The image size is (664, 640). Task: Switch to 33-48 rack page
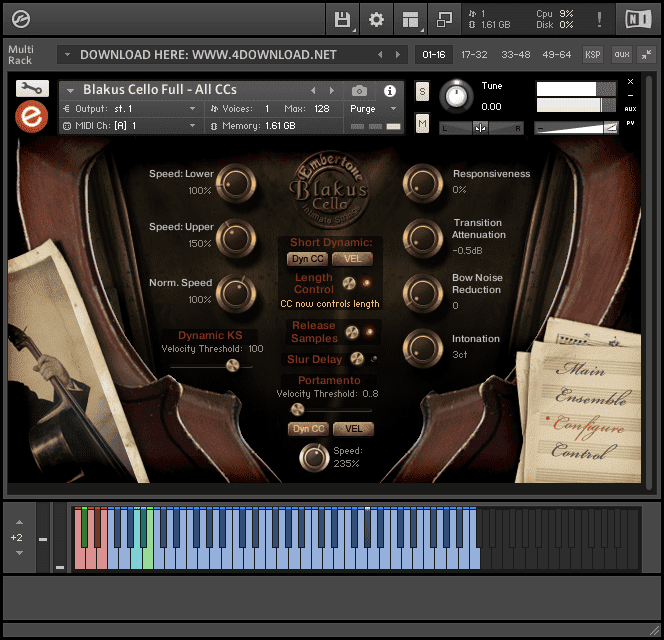515,55
